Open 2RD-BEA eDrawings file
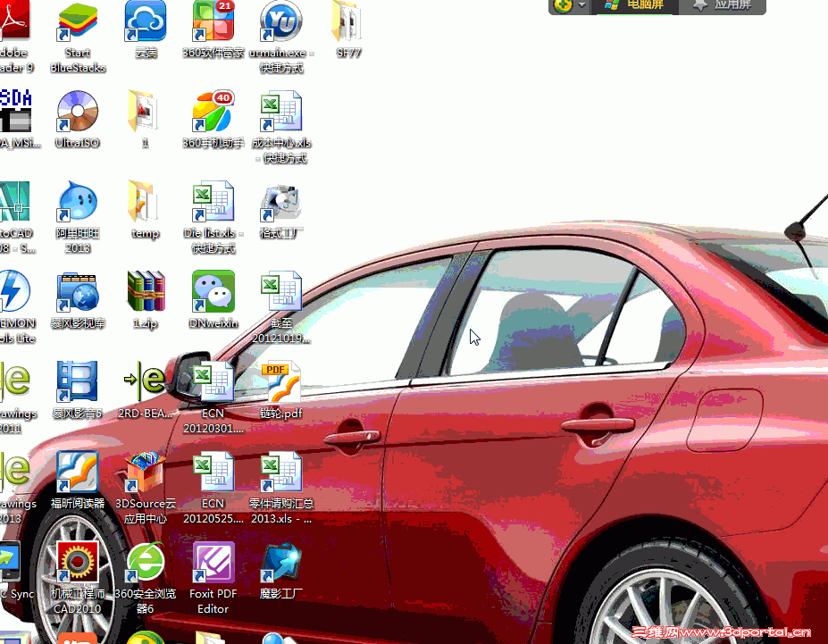Viewport: 828px width, 644px height. tap(146, 381)
